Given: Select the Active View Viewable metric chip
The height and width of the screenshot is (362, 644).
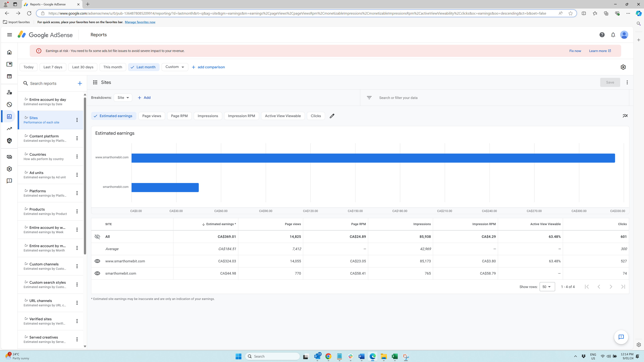Looking at the screenshot, I should coord(283,116).
